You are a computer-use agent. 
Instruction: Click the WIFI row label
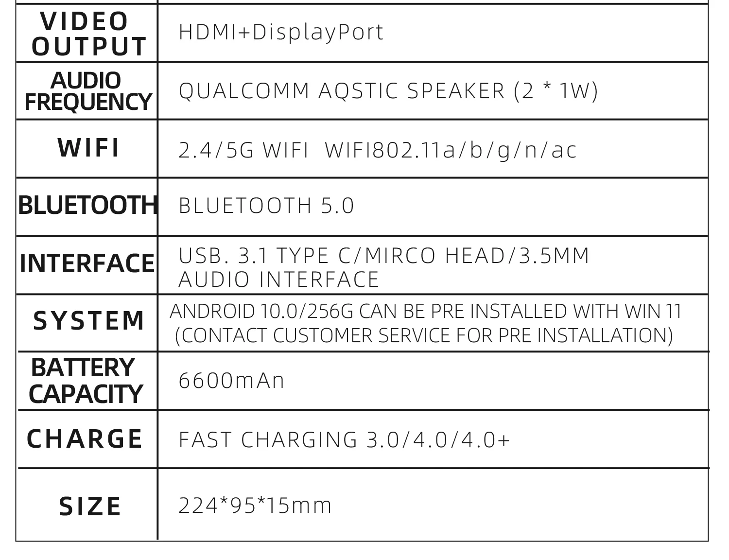[x=88, y=148]
